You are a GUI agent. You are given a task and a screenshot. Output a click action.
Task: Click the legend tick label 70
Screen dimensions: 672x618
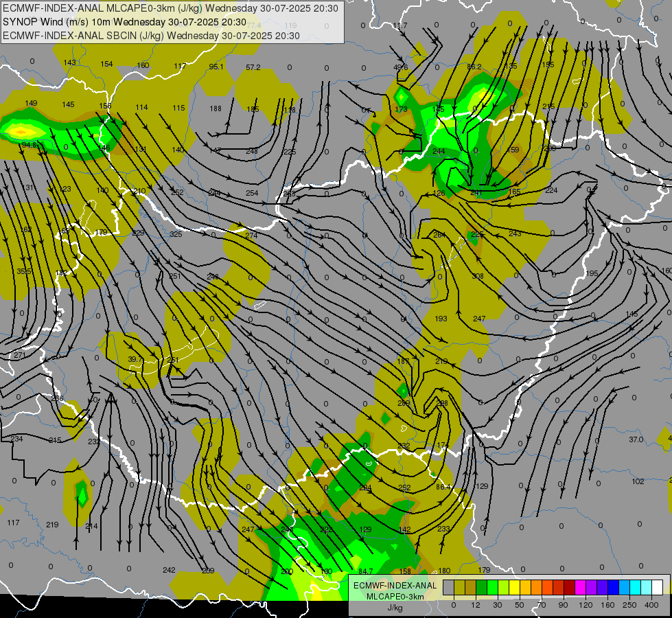point(542,605)
